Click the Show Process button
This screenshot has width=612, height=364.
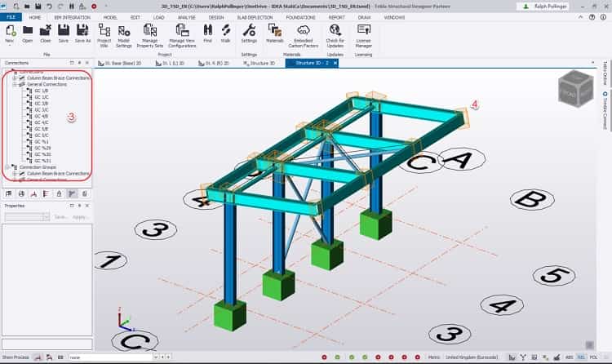(x=15, y=358)
